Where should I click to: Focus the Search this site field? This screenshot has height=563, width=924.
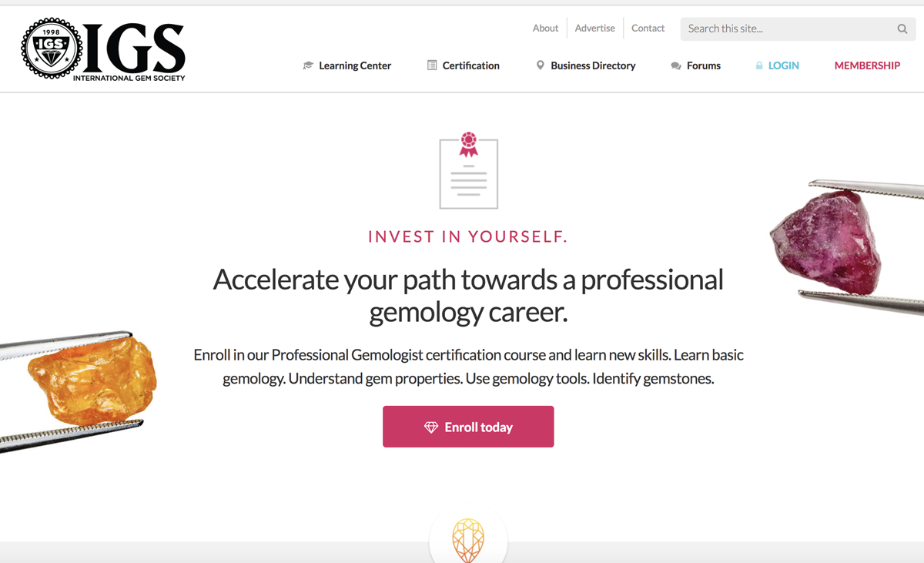(798, 29)
